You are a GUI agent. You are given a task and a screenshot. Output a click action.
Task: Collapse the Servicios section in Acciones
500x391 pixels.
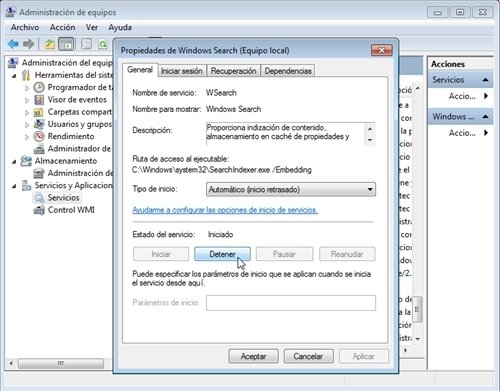tap(485, 80)
